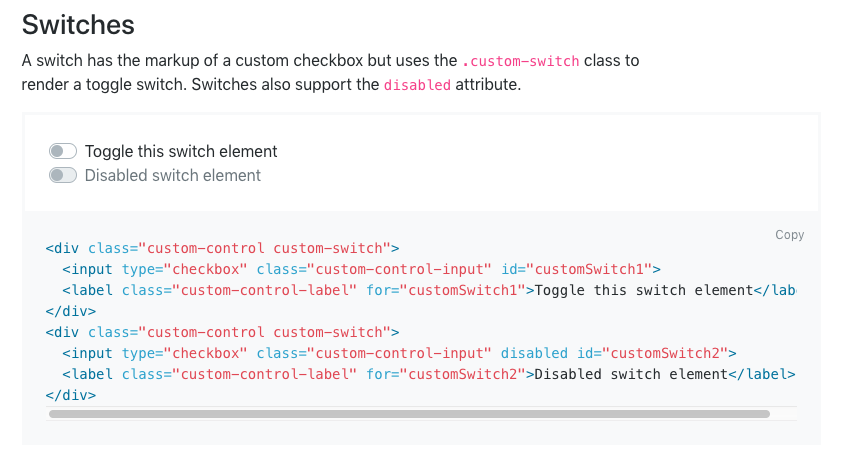The image size is (844, 462).
Task: Click the greyed-out disabled switch control
Action: pyautogui.click(x=63, y=176)
